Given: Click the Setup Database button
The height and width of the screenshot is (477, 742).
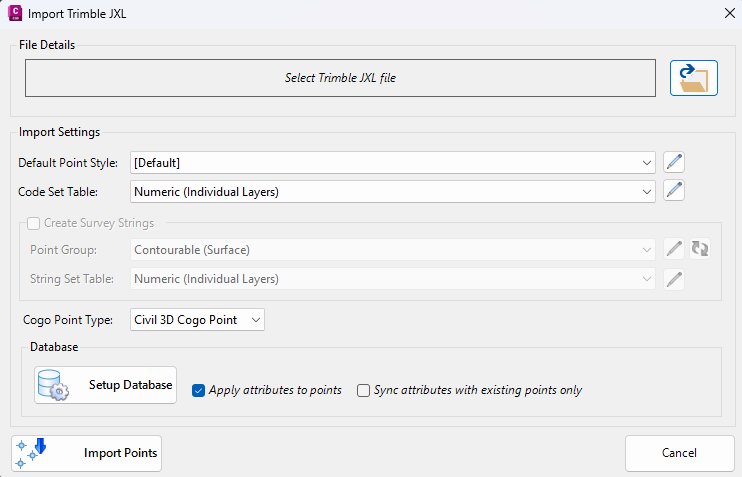Looking at the screenshot, I should [106, 385].
